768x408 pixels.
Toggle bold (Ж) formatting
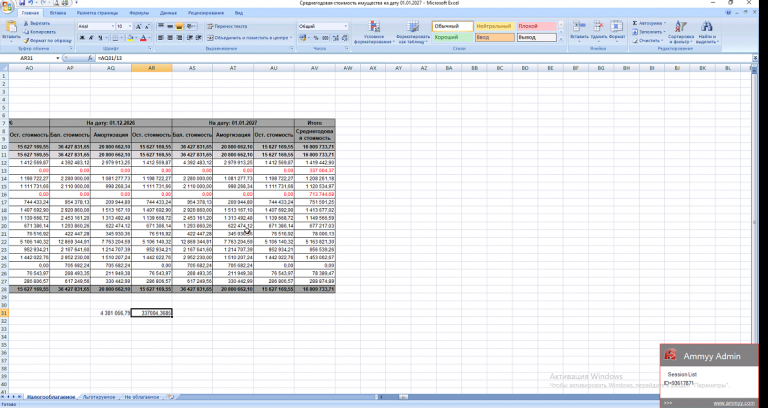tap(82, 38)
